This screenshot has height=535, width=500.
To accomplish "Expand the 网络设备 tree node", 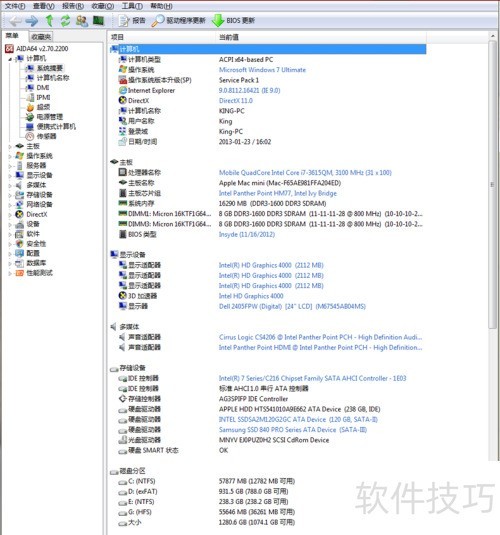I will tap(10, 205).
